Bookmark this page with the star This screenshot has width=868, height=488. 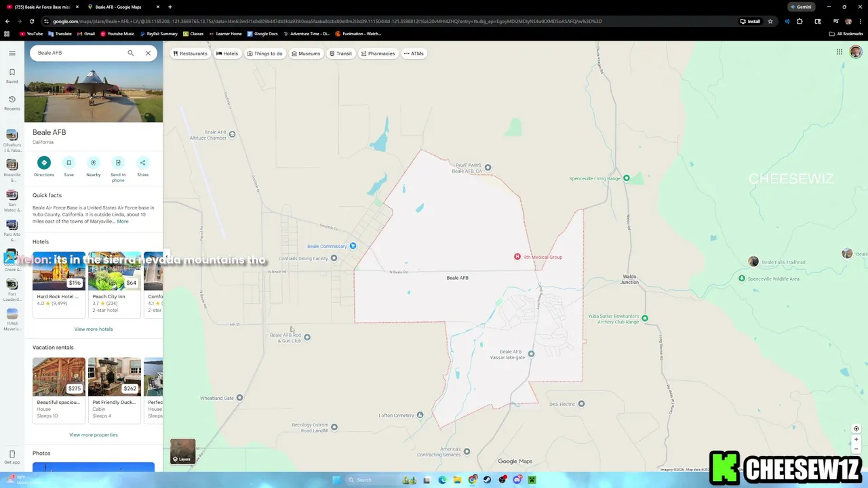click(770, 21)
